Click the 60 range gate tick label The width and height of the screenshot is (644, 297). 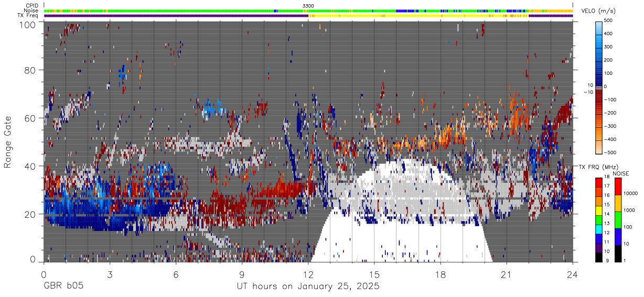tap(30, 118)
